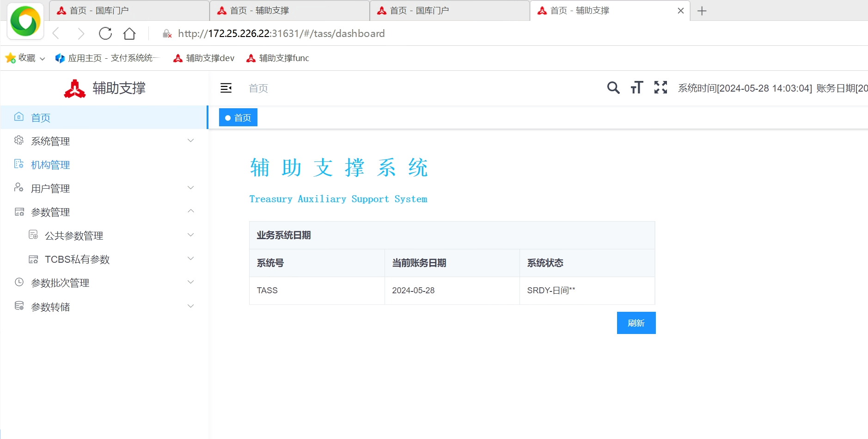Click system time text in header
The image size is (868, 439).
[745, 88]
